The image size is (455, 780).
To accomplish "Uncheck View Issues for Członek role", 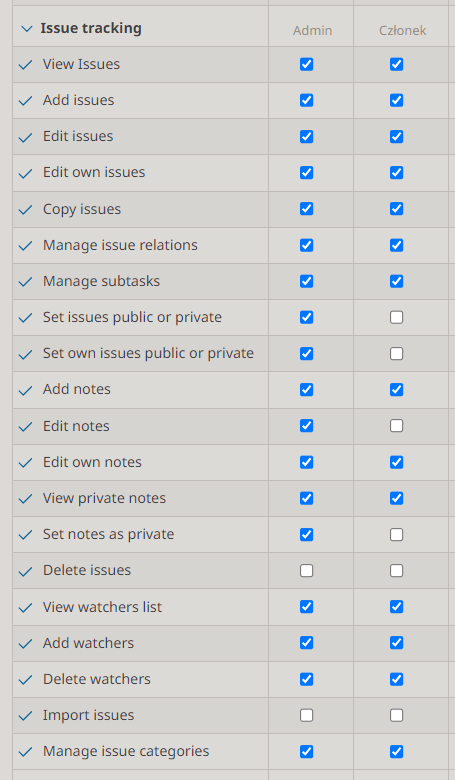I will click(396, 64).
